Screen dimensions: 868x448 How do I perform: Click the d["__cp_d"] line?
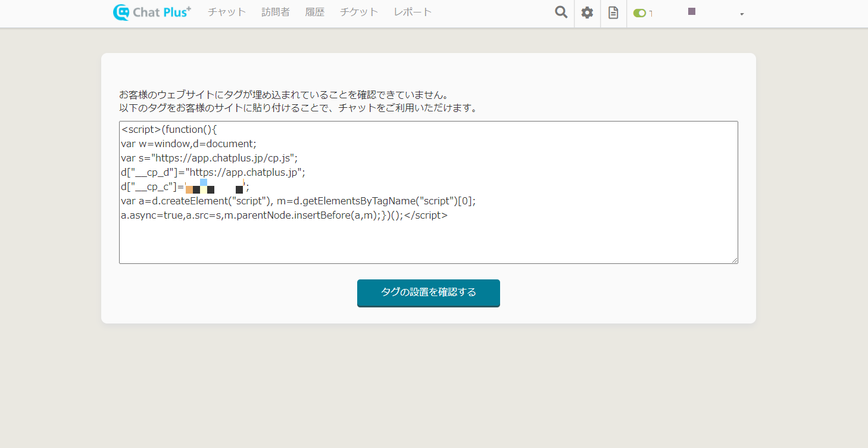[x=213, y=172]
